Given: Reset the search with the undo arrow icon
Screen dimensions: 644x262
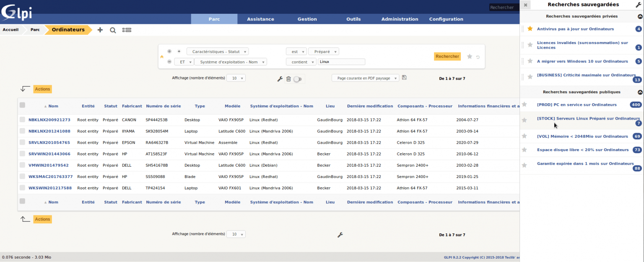Looking at the screenshot, I should click(x=478, y=56).
